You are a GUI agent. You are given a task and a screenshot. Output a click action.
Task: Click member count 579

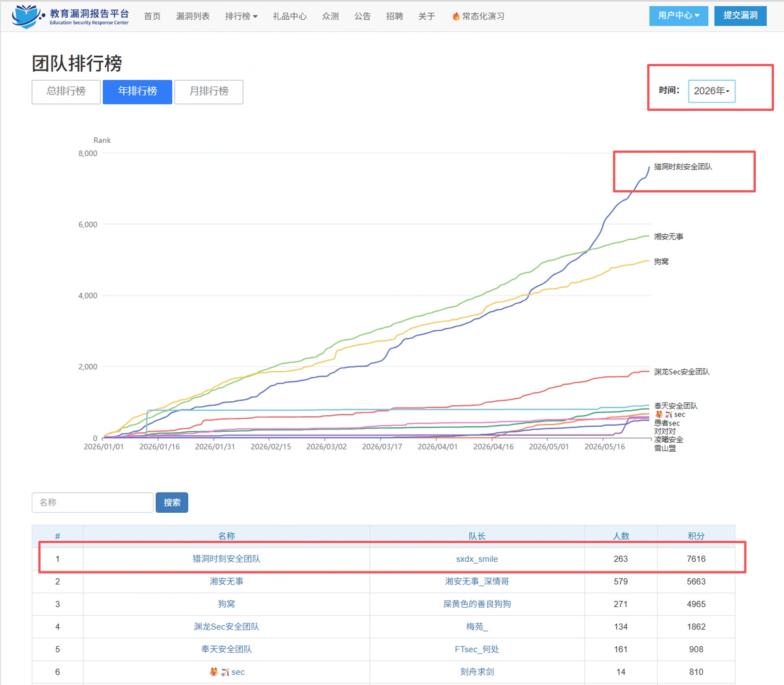tap(620, 581)
